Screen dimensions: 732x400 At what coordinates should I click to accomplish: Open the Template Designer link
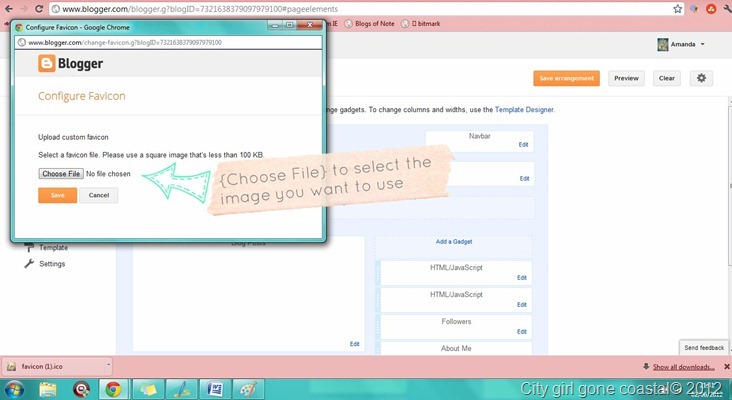pyautogui.click(x=524, y=110)
